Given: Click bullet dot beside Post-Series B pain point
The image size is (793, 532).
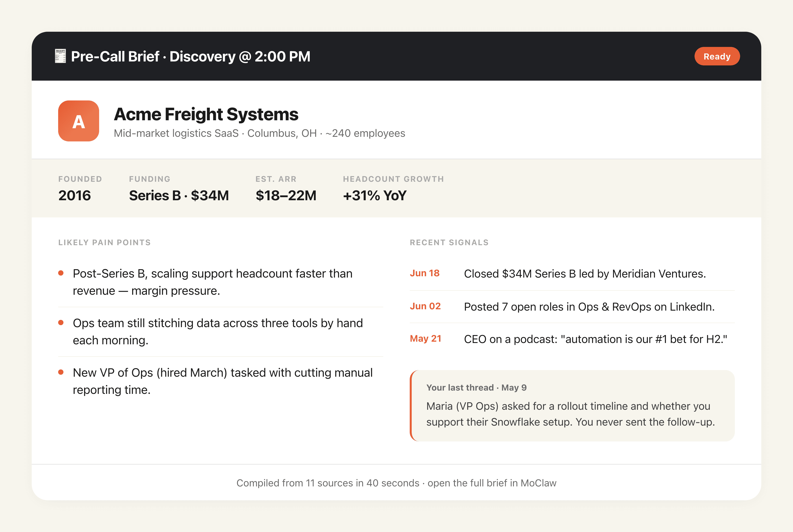Looking at the screenshot, I should pos(61,273).
